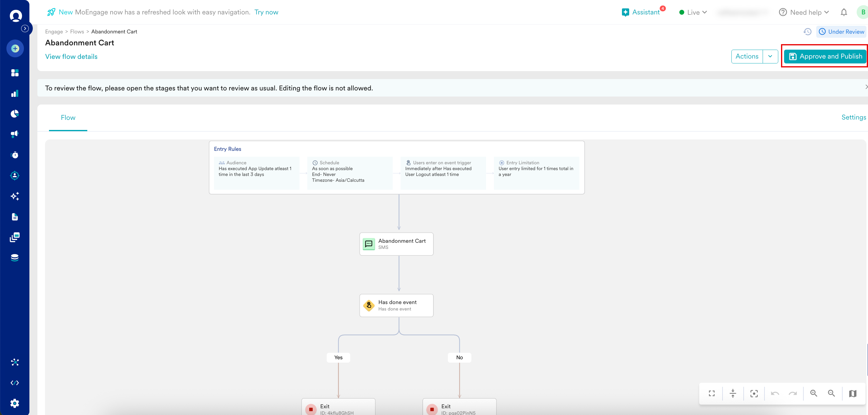This screenshot has height=415, width=868.
Task: Open the settings gear in sidebar
Action: (15, 403)
